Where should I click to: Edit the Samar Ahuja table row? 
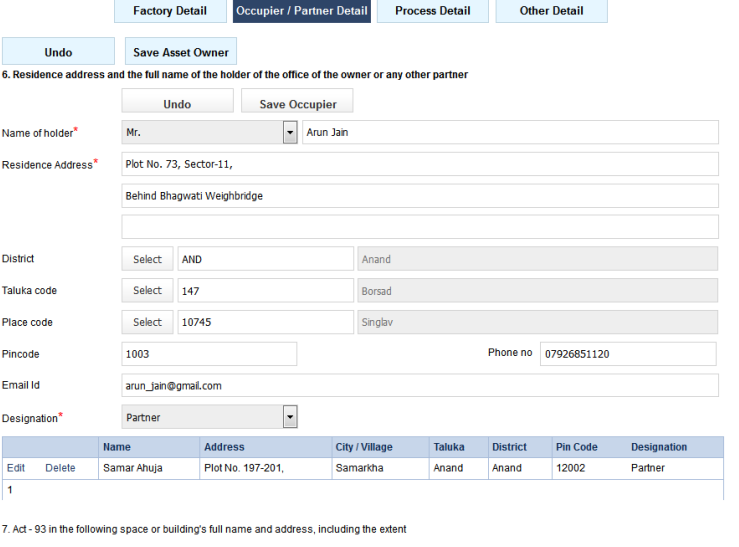[16, 468]
